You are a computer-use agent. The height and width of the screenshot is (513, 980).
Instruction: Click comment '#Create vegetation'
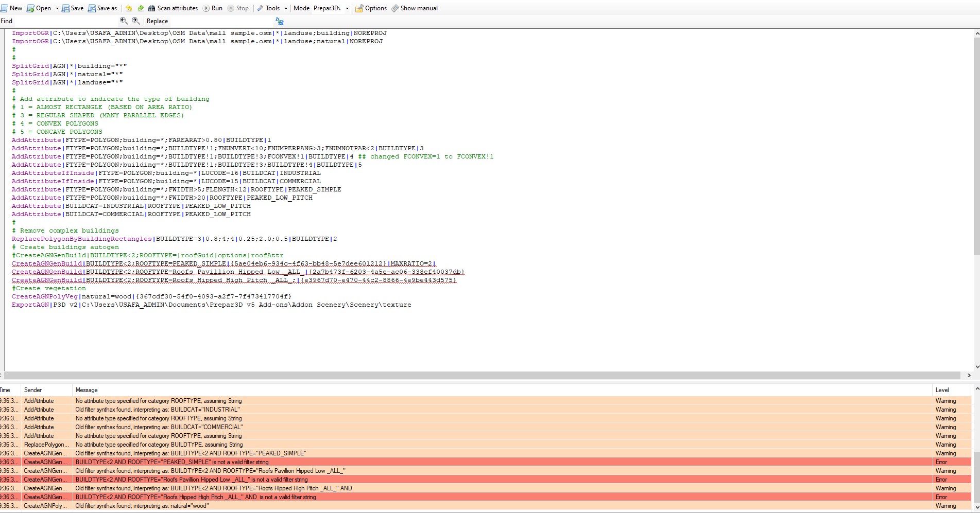(x=49, y=288)
